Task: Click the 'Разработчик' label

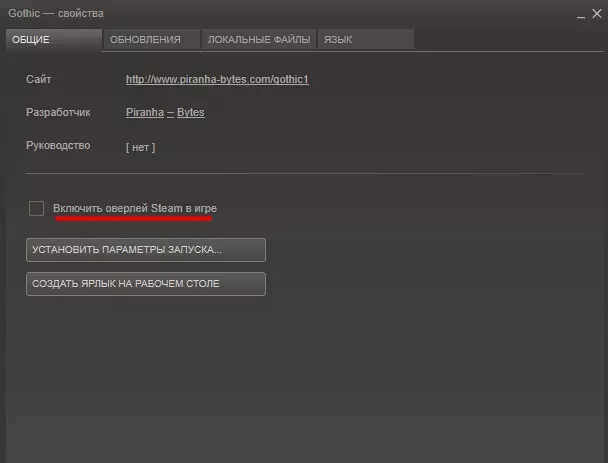Action: click(x=58, y=112)
